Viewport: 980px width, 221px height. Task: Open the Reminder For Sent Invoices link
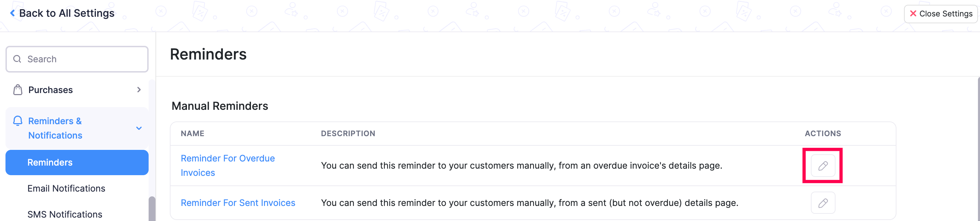point(238,203)
